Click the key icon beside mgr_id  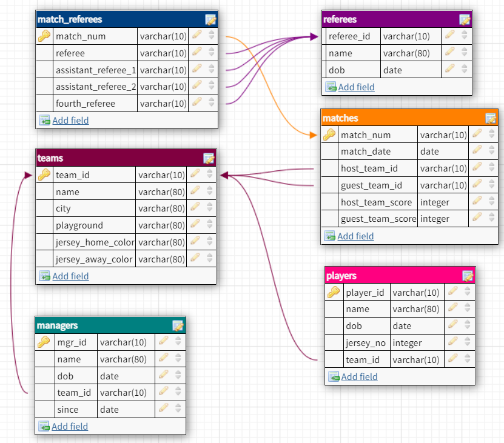pyautogui.click(x=44, y=342)
